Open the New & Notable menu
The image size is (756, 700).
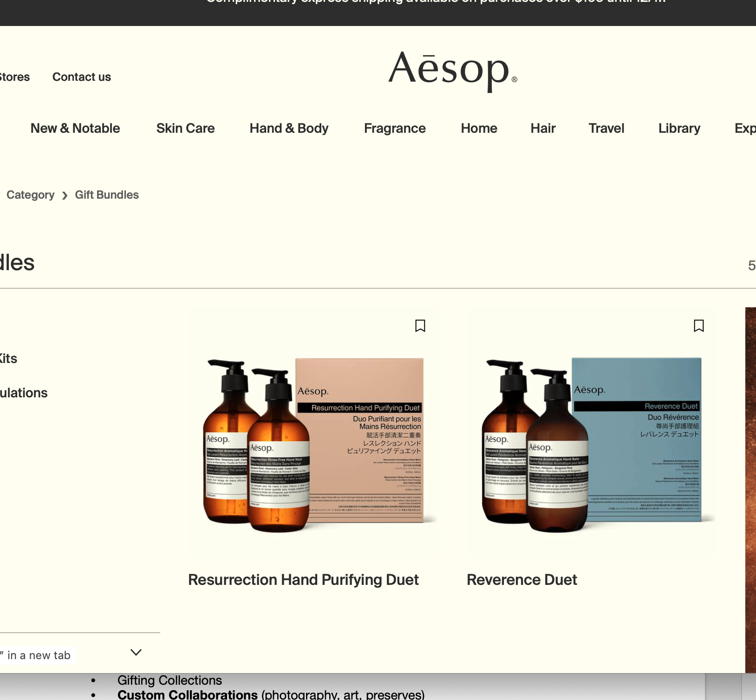(75, 129)
